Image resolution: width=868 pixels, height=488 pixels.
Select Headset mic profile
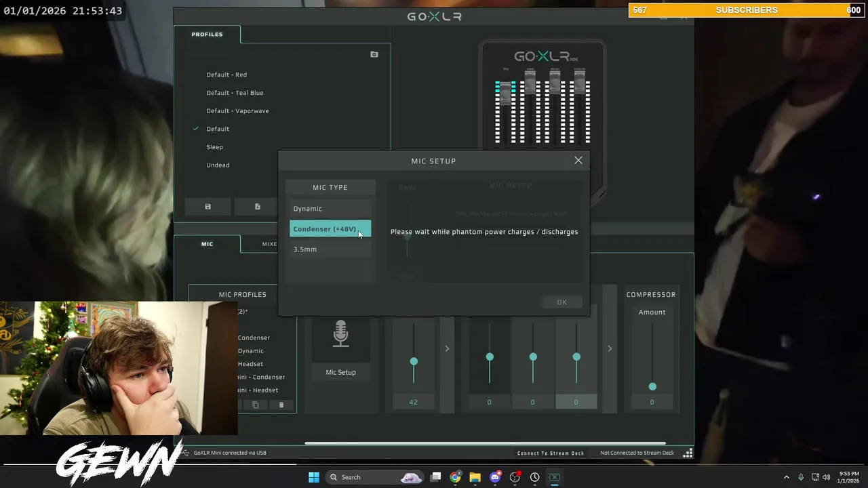point(250,364)
